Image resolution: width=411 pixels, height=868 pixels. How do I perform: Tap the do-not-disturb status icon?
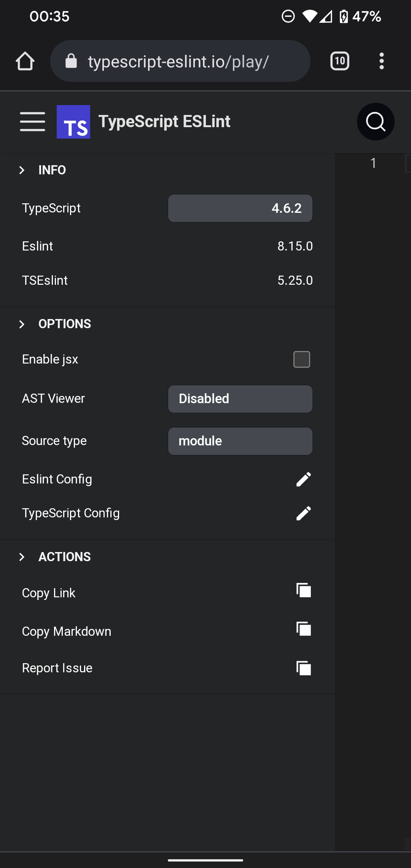click(288, 16)
